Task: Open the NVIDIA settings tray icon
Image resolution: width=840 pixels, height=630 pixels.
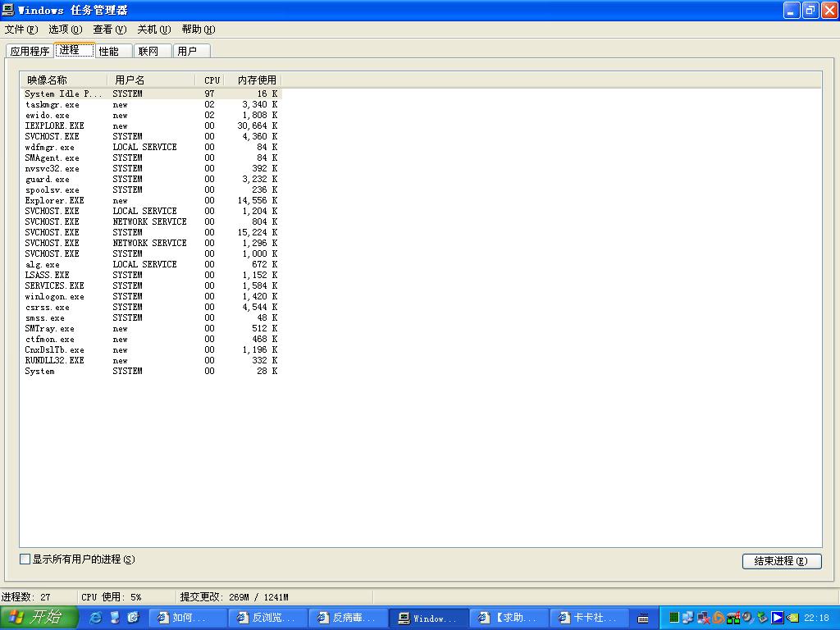Action: point(792,618)
